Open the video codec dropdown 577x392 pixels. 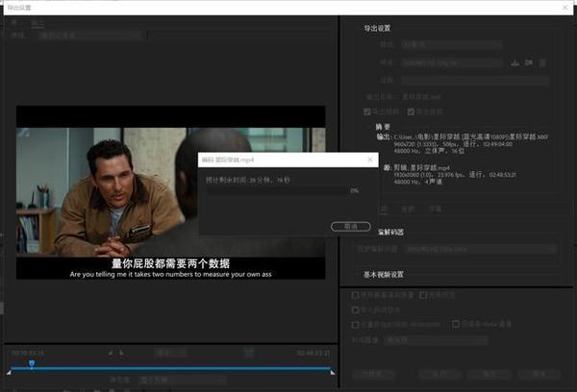pos(480,249)
